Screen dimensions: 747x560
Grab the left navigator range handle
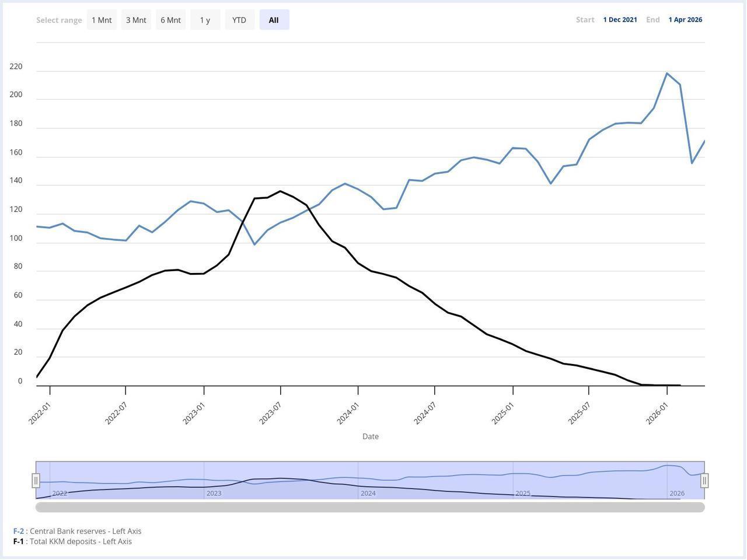tap(37, 480)
